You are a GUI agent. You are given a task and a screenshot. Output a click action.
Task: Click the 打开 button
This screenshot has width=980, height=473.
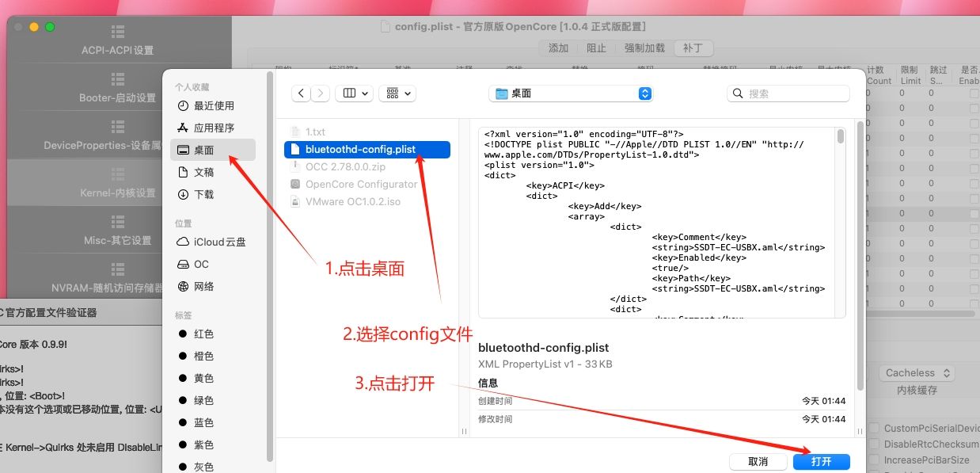click(821, 461)
